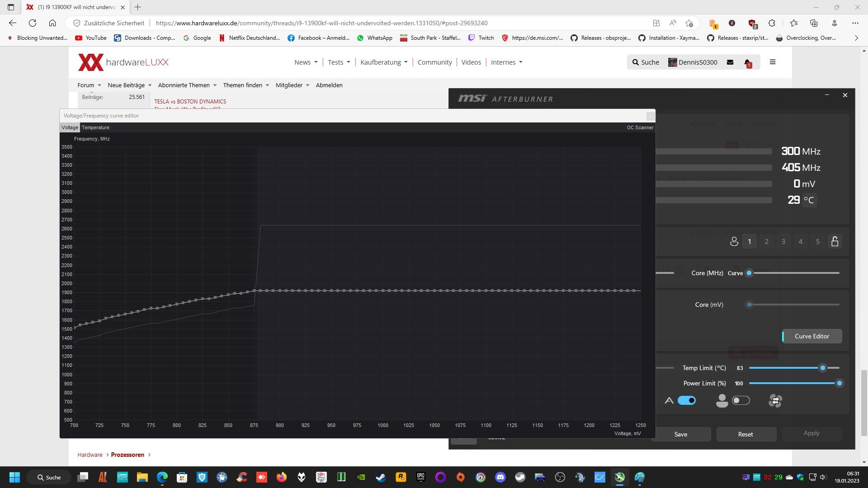
Task: Click the Windows Start button
Action: coord(14,477)
